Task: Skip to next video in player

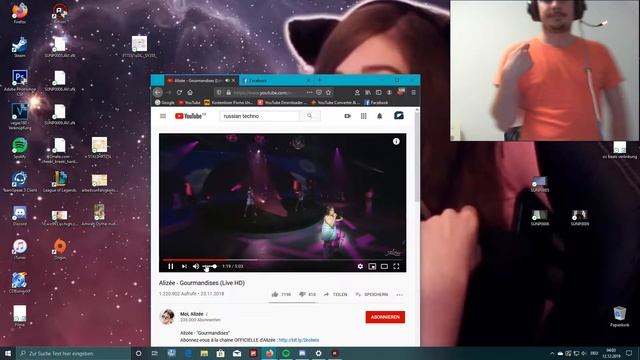Action: point(184,267)
